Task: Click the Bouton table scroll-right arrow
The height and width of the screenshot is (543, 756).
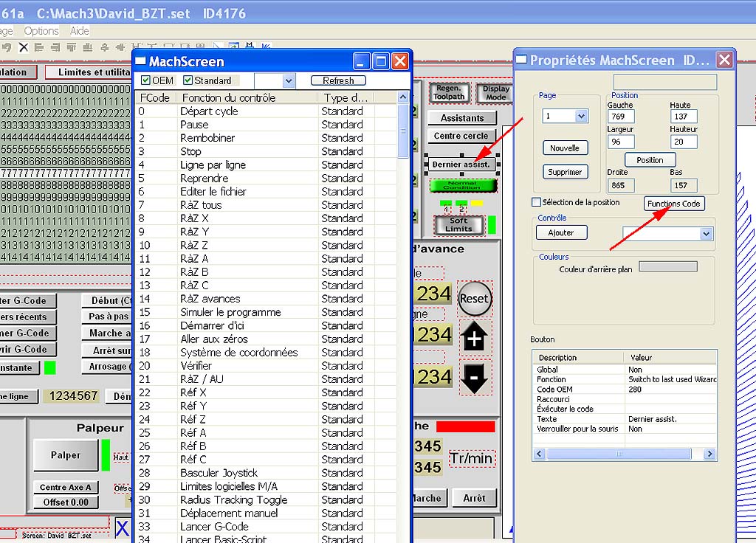Action: point(709,454)
